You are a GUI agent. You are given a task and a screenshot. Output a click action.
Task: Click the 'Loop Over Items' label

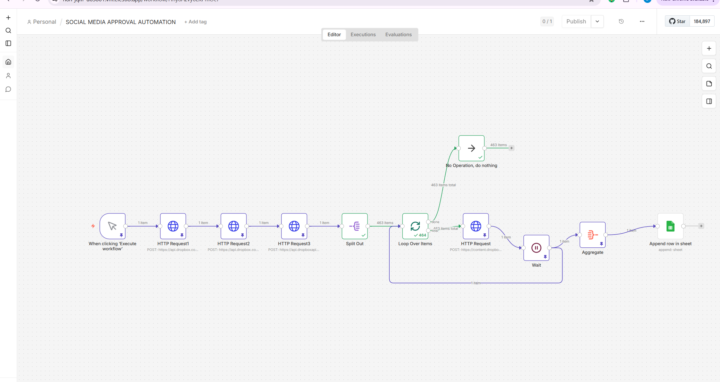tap(415, 244)
